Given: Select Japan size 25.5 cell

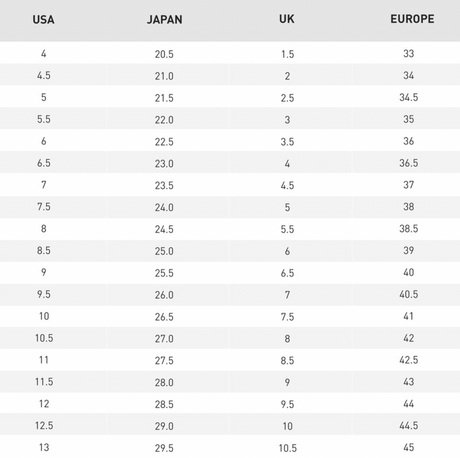Looking at the screenshot, I should click(x=164, y=273).
